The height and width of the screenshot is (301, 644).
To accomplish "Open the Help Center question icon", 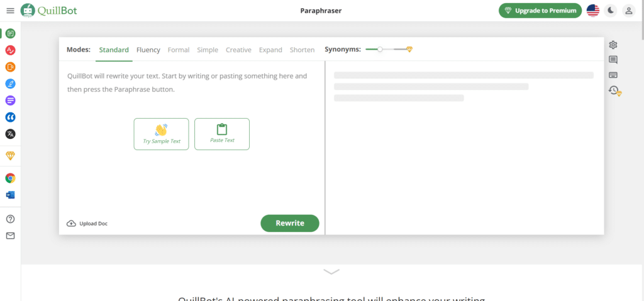I will tap(10, 219).
